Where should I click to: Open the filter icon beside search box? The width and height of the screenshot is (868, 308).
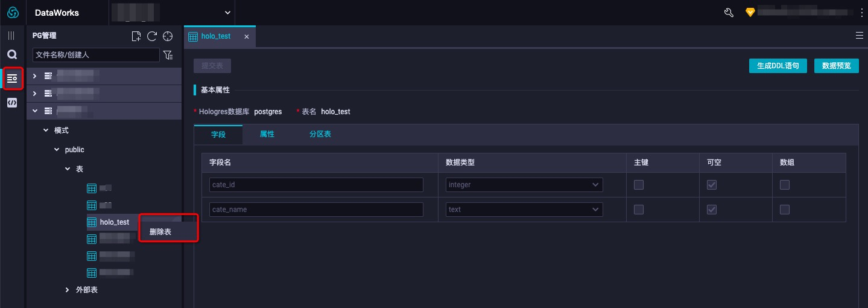[x=168, y=55]
